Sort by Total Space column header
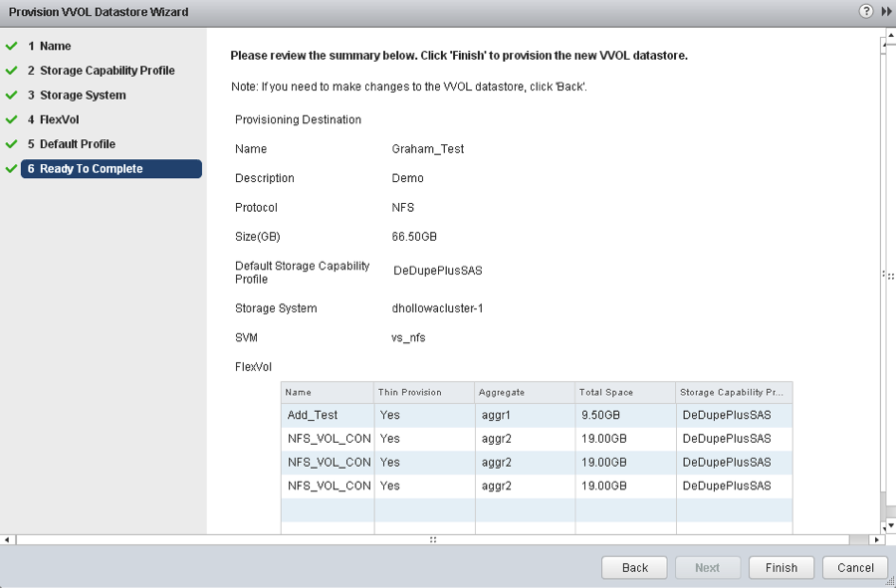896x588 pixels. click(x=625, y=392)
